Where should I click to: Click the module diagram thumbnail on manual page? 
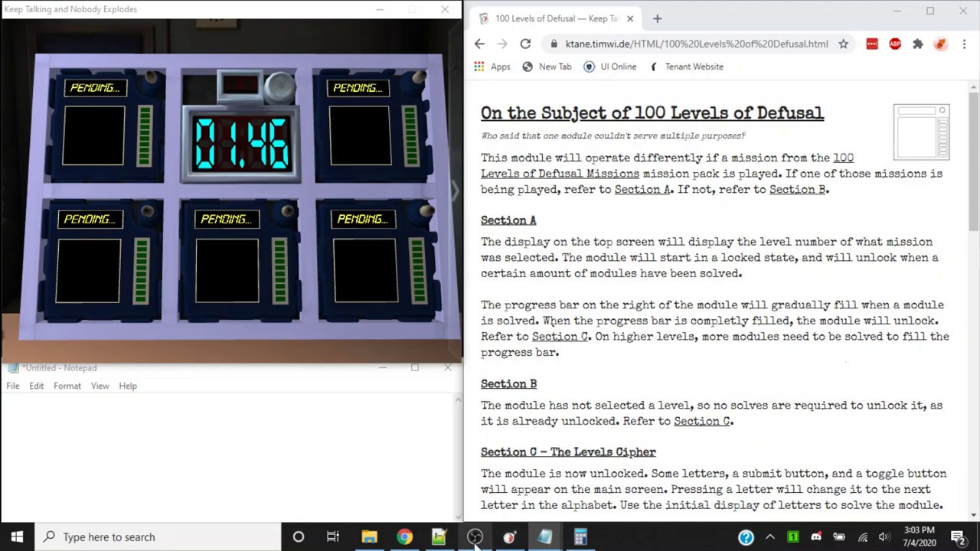pyautogui.click(x=922, y=132)
